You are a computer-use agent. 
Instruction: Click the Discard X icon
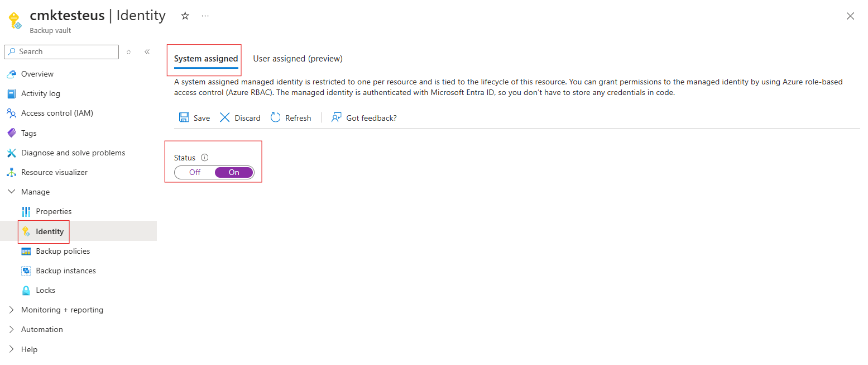(224, 117)
